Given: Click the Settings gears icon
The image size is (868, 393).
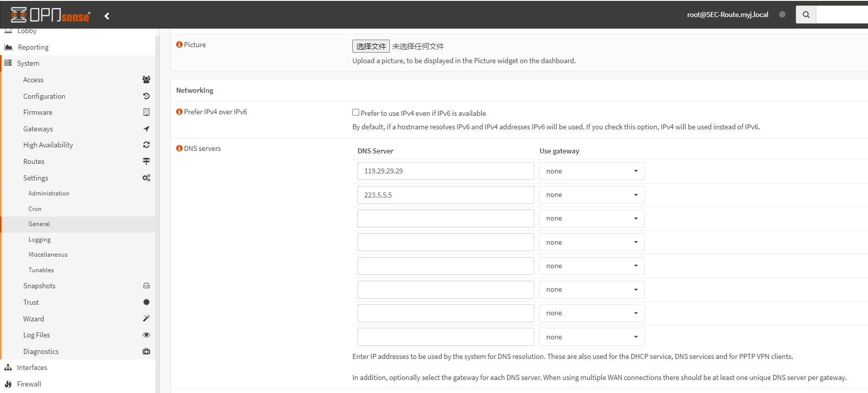Looking at the screenshot, I should coord(146,178).
